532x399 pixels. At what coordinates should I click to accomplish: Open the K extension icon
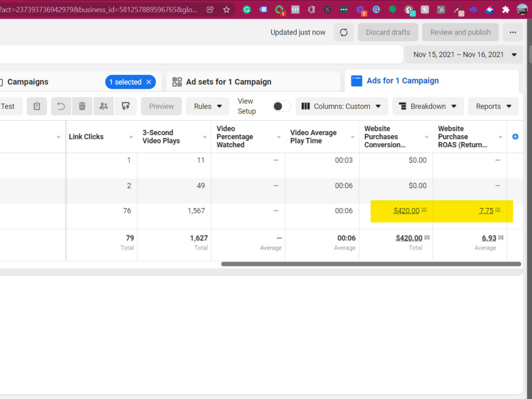[327, 10]
